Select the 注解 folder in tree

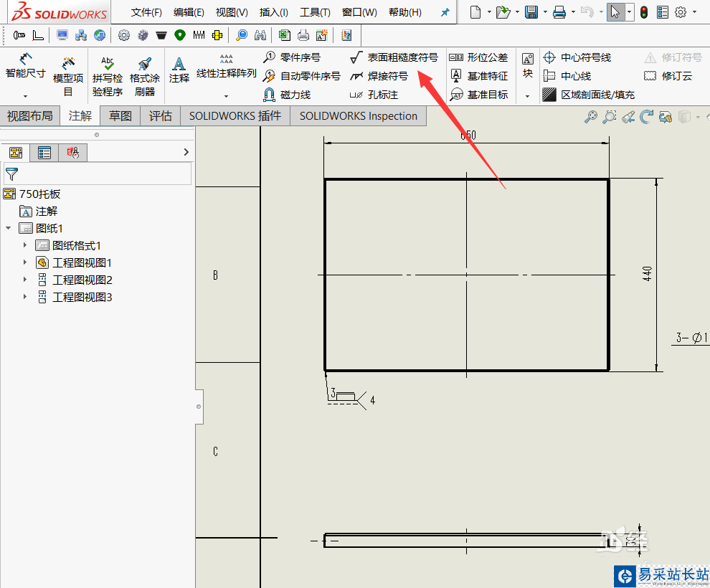39,212
